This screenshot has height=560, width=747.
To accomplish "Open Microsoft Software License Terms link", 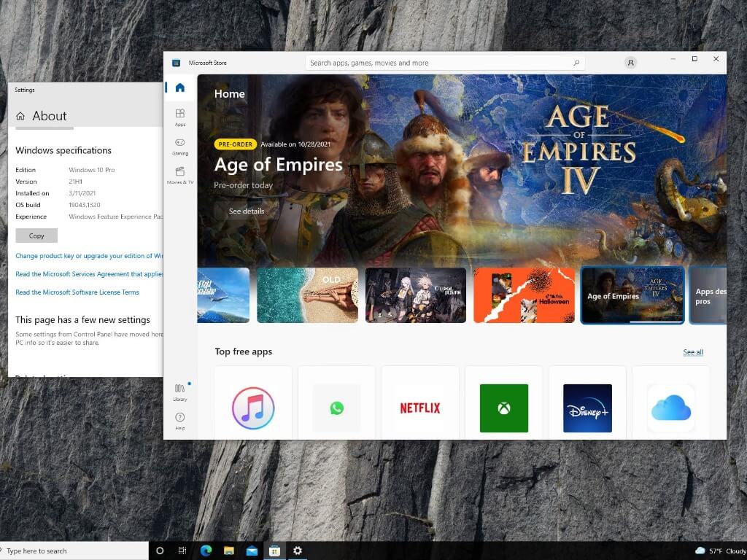I will (x=77, y=292).
